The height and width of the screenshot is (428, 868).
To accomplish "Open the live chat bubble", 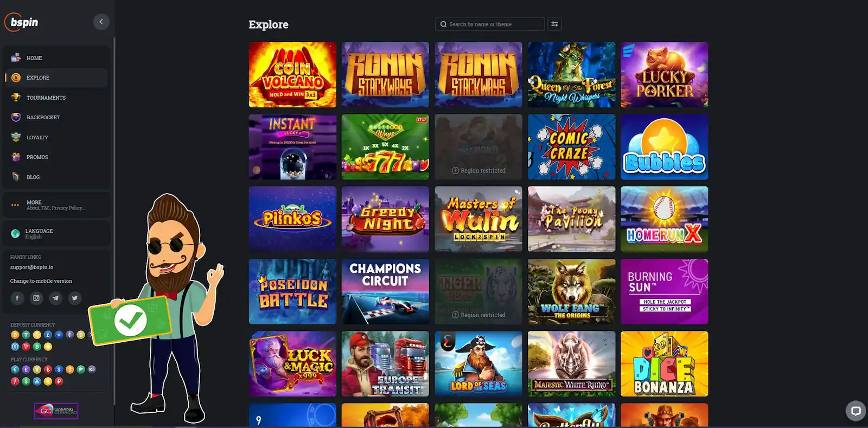I will (x=856, y=411).
